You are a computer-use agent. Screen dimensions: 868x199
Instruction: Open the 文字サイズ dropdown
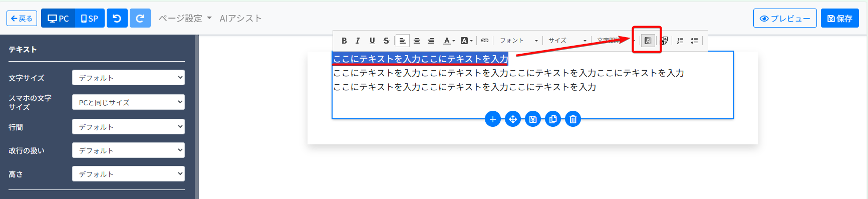tap(128, 78)
